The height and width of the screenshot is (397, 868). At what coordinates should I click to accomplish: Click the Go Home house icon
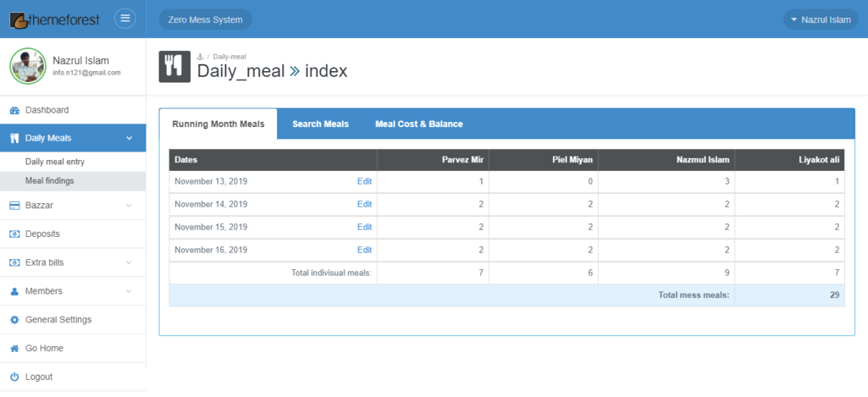14,349
